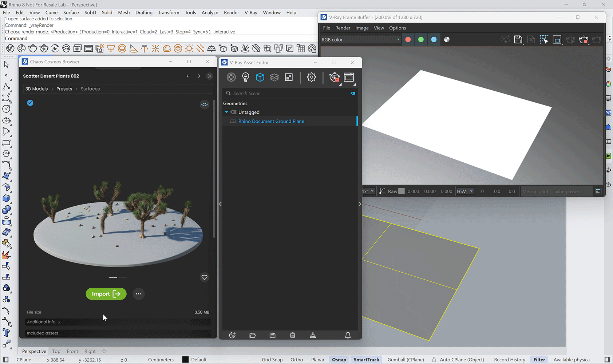Open the Render menu in Frame Buffer

pos(343,28)
